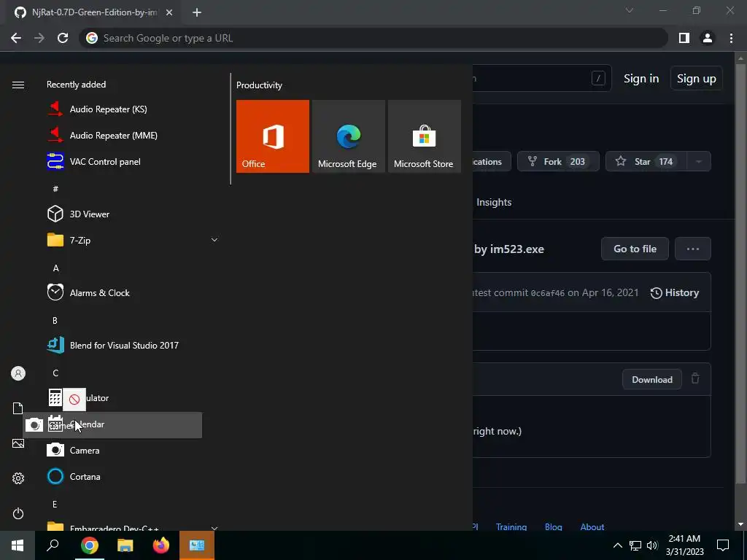Open File Explorer on the taskbar

point(125,545)
